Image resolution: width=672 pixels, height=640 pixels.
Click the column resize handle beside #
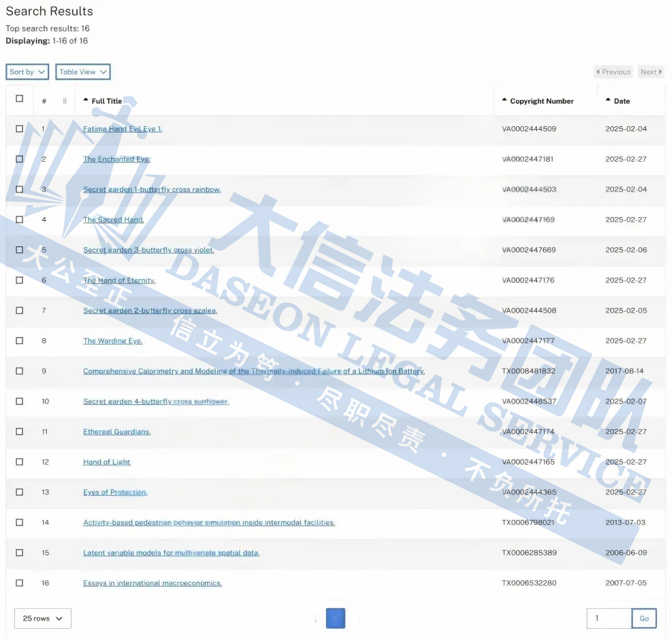65,101
